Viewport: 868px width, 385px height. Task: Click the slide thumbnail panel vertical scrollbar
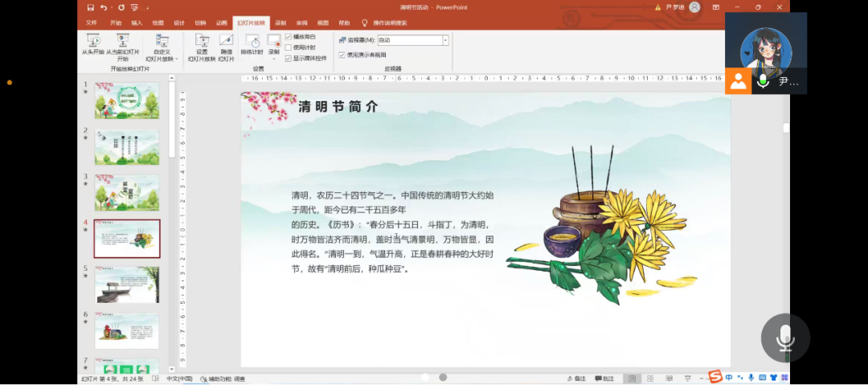pyautogui.click(x=172, y=121)
